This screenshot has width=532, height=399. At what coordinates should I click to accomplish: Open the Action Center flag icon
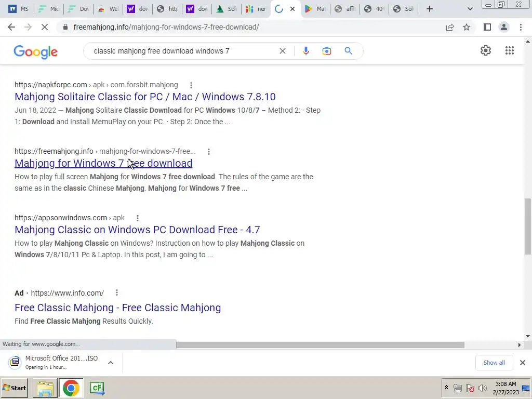click(470, 388)
